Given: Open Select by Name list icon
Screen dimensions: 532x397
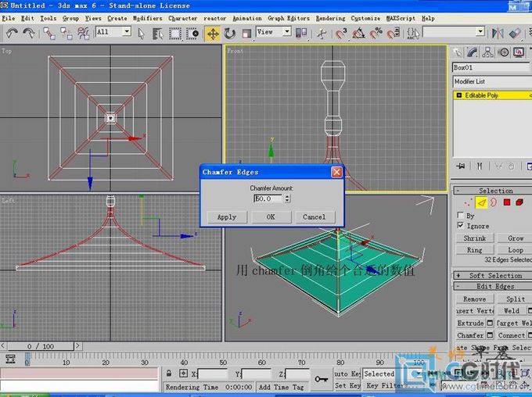Looking at the screenshot, I should [157, 34].
